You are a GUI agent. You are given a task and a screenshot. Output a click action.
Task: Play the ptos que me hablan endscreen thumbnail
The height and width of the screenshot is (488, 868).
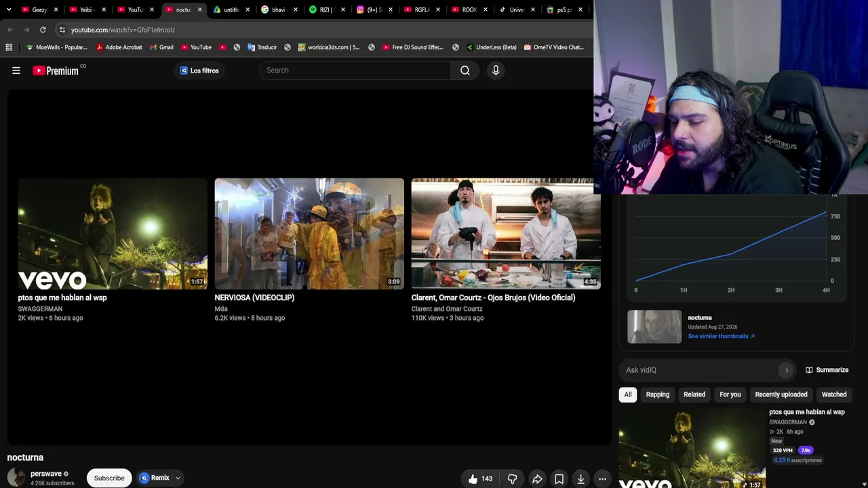point(113,234)
